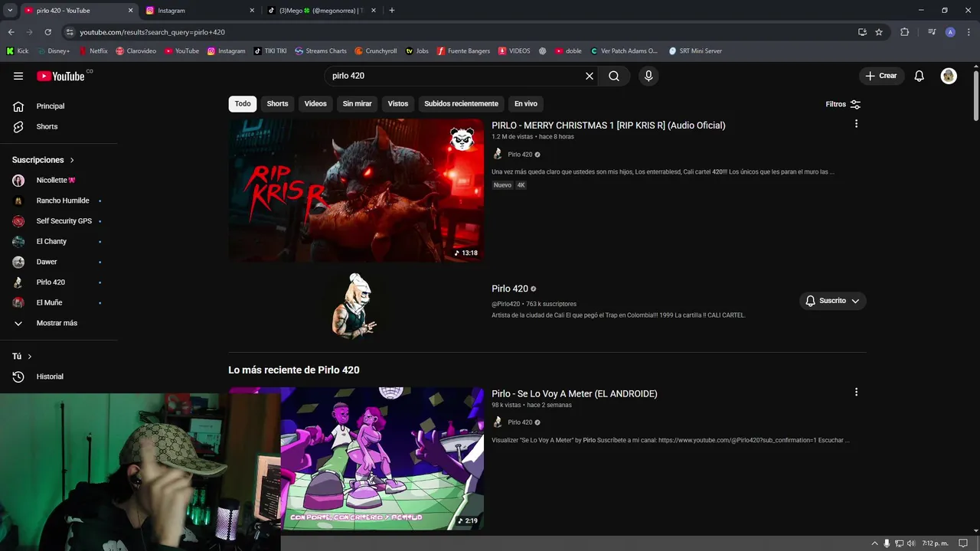Select the En vivo filter chip
Viewport: 980px width, 551px height.
pyautogui.click(x=525, y=103)
